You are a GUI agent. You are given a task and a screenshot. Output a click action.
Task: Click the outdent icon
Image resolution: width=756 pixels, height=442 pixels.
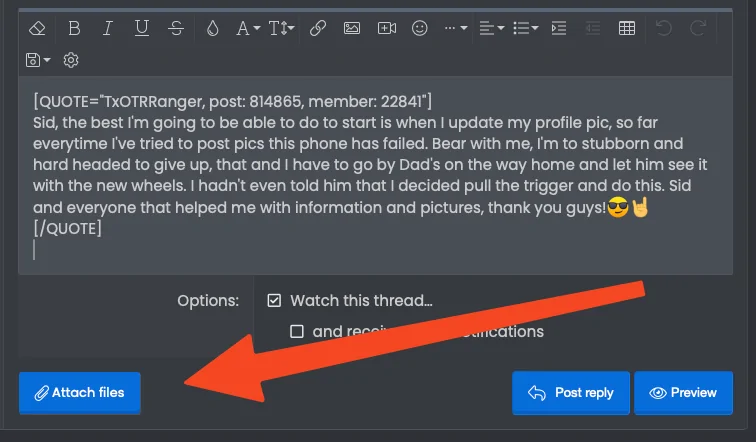click(x=593, y=28)
